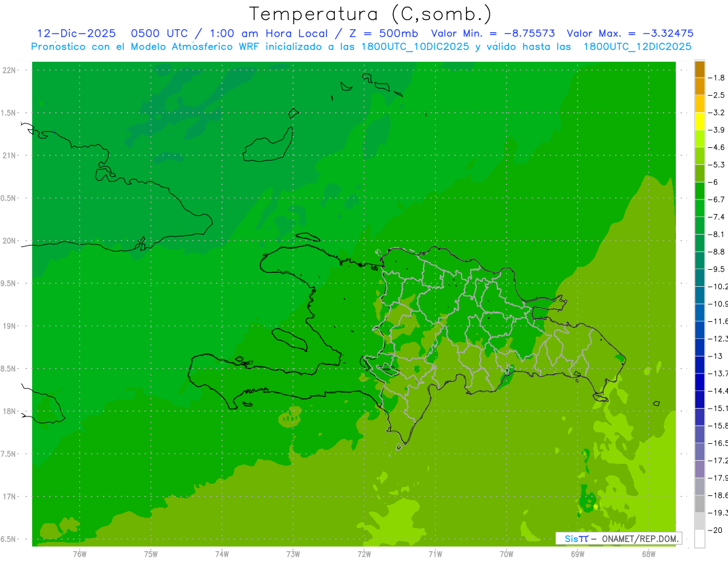Image resolution: width=728 pixels, height=562 pixels.
Task: Click the "Valor Max. = -3.32475" readout
Action: coord(630,33)
